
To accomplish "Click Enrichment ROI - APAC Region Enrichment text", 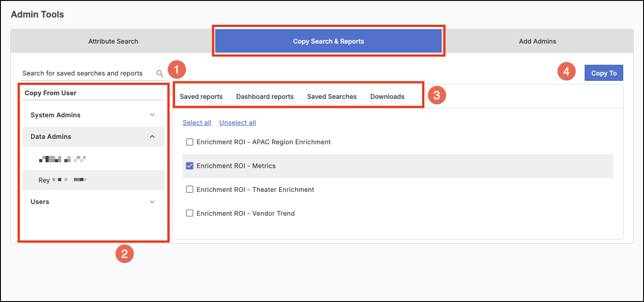I will (264, 142).
